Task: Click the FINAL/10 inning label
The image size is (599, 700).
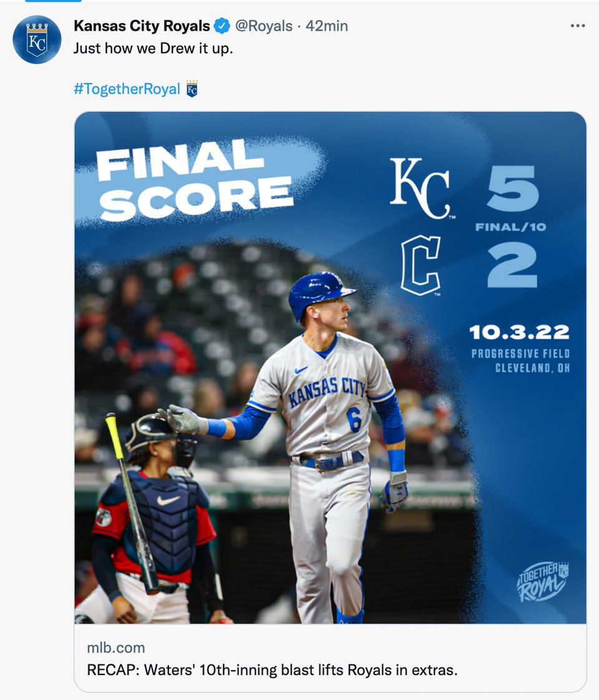Action: point(510,227)
